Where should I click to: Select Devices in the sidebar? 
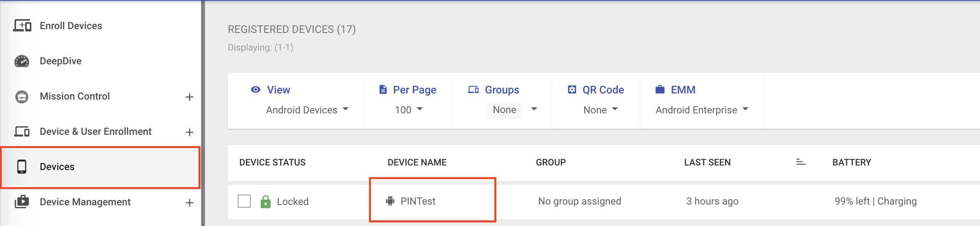(x=100, y=167)
